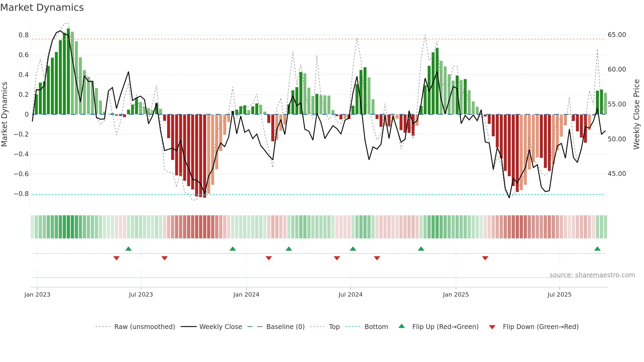Click the green flip-up marker just before Jan 2024
This screenshot has height=362, width=644.
pos(233,249)
